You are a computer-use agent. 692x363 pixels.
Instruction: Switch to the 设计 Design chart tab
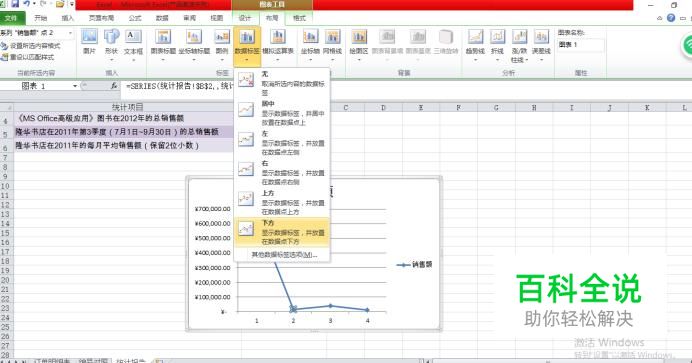245,18
